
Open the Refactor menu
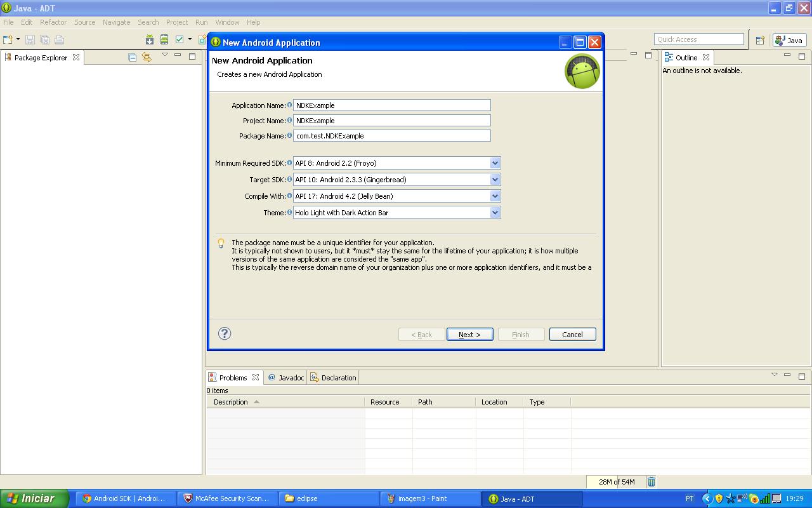(x=53, y=22)
